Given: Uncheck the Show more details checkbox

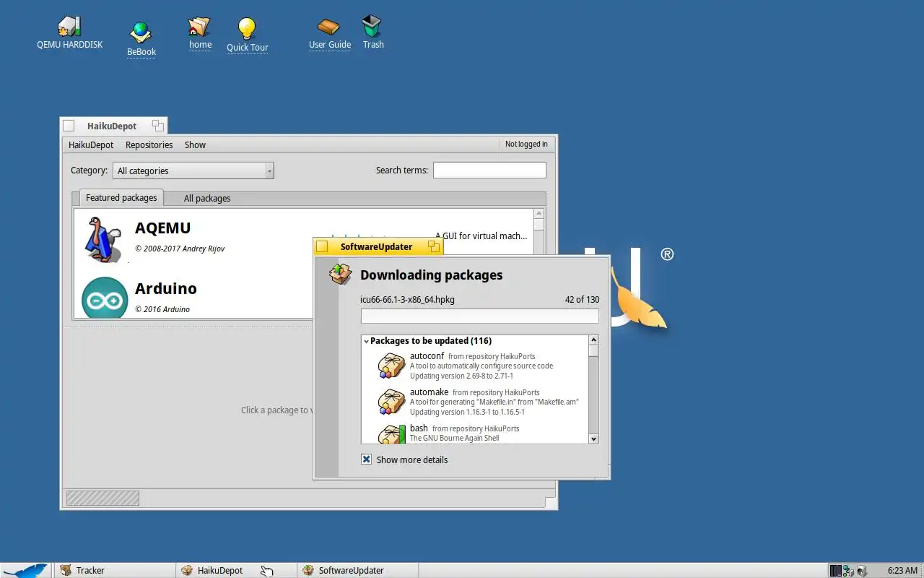Looking at the screenshot, I should pyautogui.click(x=366, y=460).
